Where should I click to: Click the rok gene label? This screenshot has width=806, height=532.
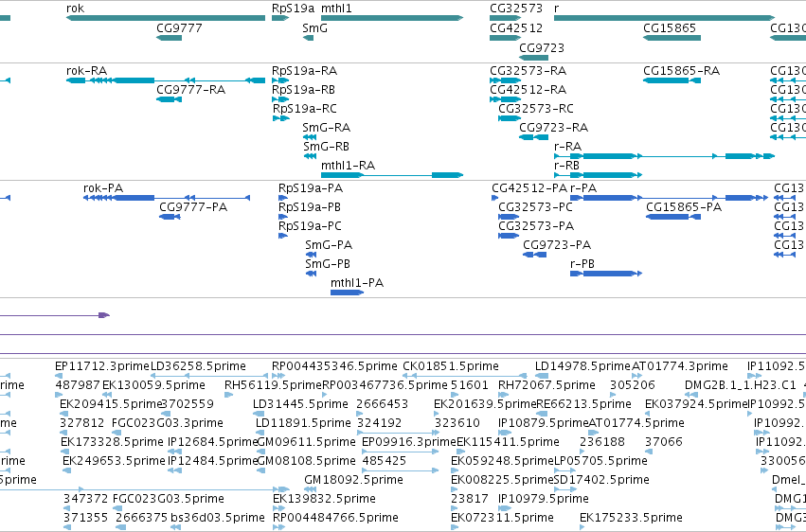pyautogui.click(x=75, y=9)
